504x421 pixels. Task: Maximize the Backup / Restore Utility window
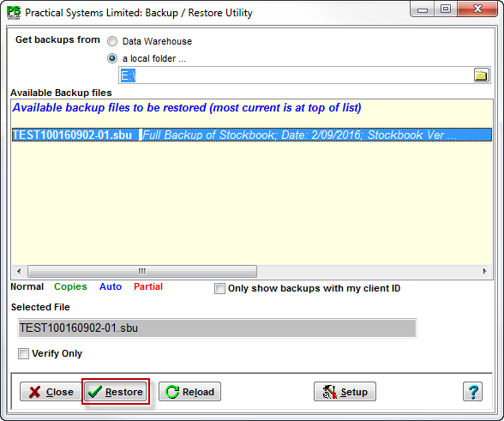[446, 9]
